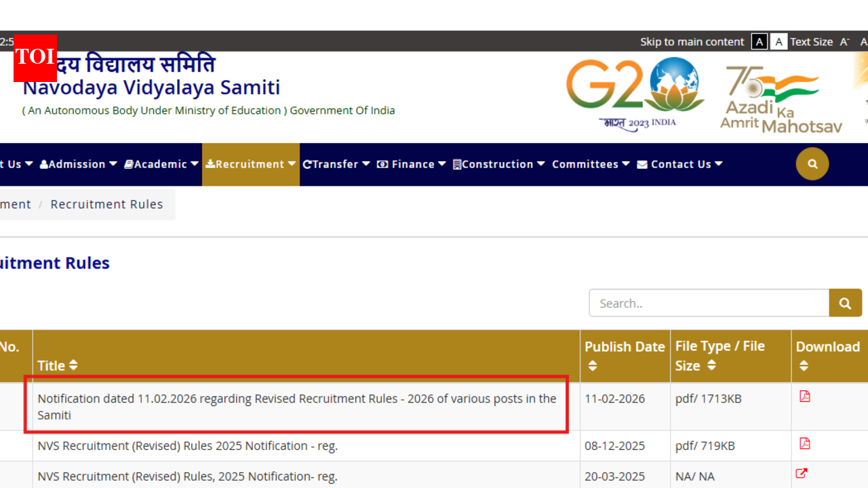Viewport: 868px width, 488px height.
Task: Open the Admission dropdown
Action: (x=78, y=163)
